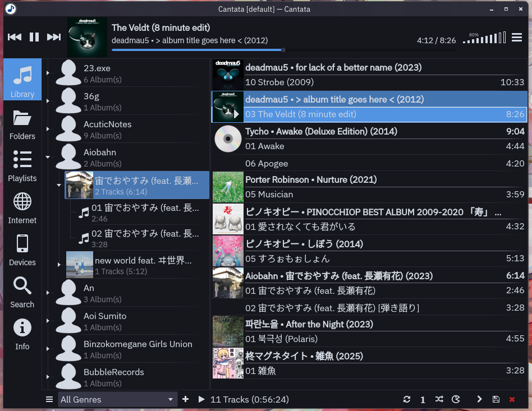The image size is (532, 411).
Task: Select the Aoi Sumito artist avatar
Action: [x=68, y=321]
